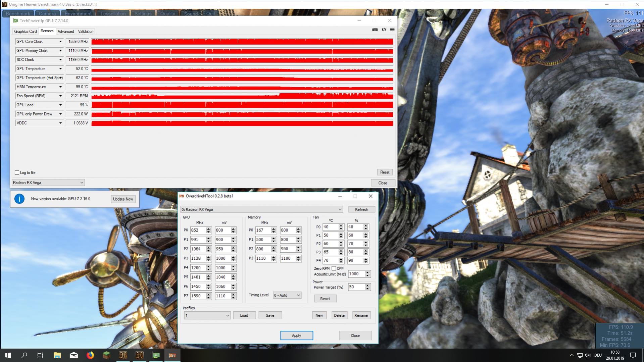Switch to the Graphics Card tab
644x362 pixels.
[x=26, y=32]
